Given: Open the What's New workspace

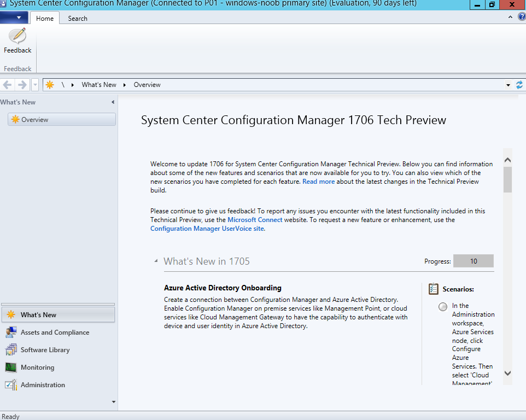Looking at the screenshot, I should click(x=58, y=314).
